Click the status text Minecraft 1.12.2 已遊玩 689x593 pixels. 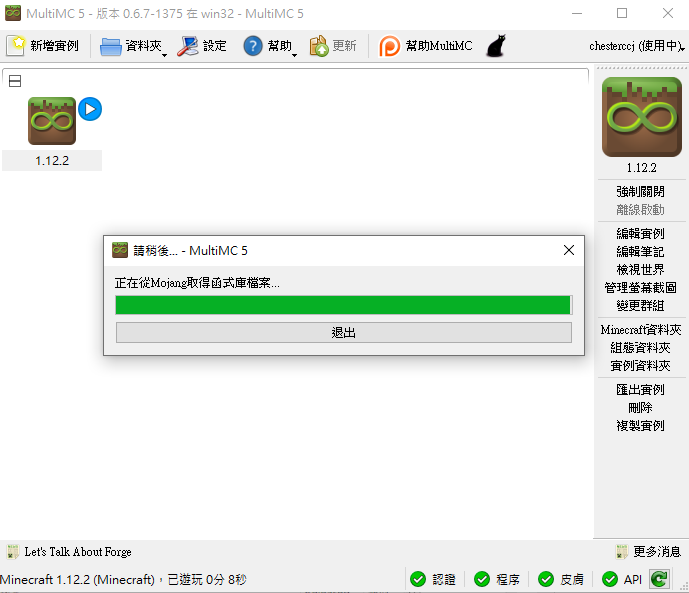123,580
